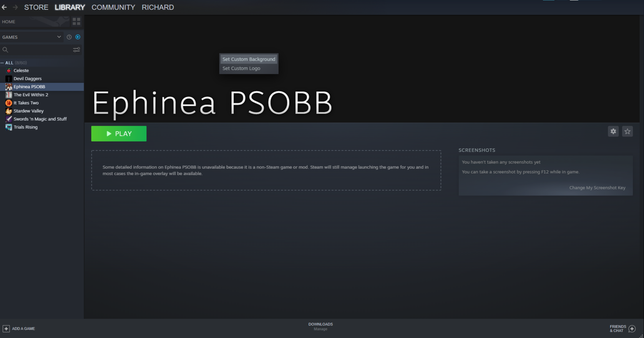Click the It Takes Two game icon

coord(8,103)
